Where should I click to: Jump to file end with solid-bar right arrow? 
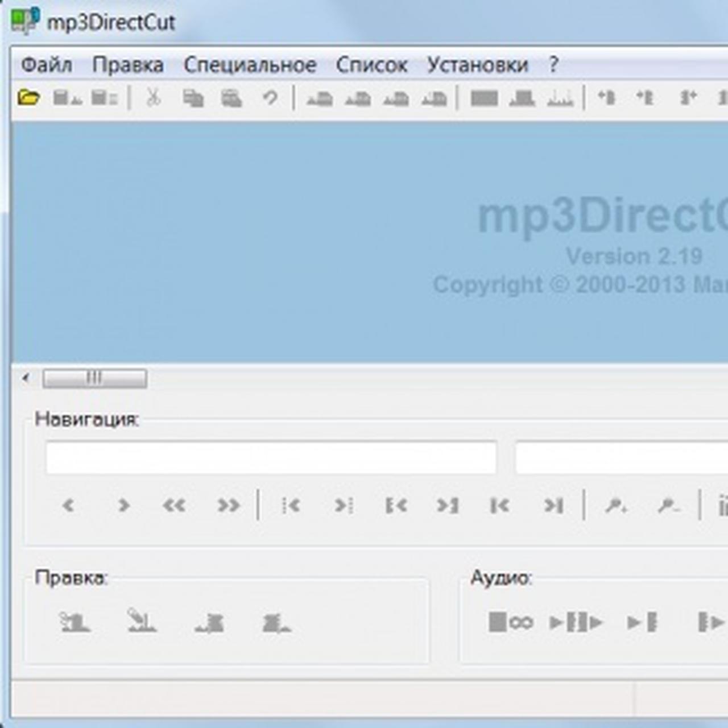pyautogui.click(x=553, y=505)
